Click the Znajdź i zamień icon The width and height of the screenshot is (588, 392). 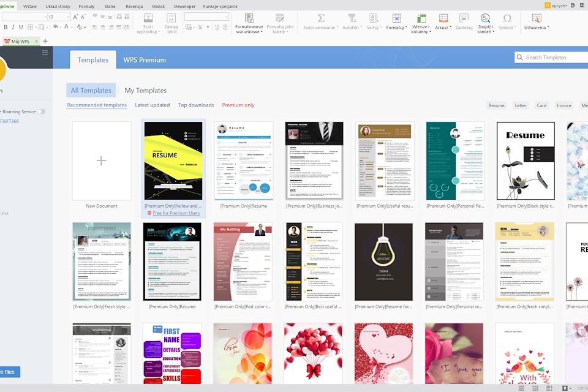tap(485, 18)
